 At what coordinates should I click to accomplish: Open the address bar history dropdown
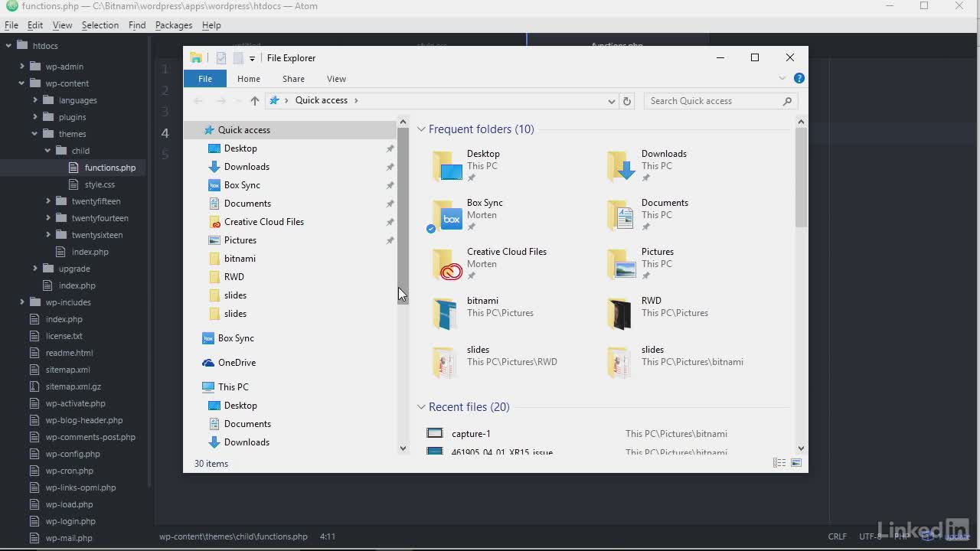point(611,101)
